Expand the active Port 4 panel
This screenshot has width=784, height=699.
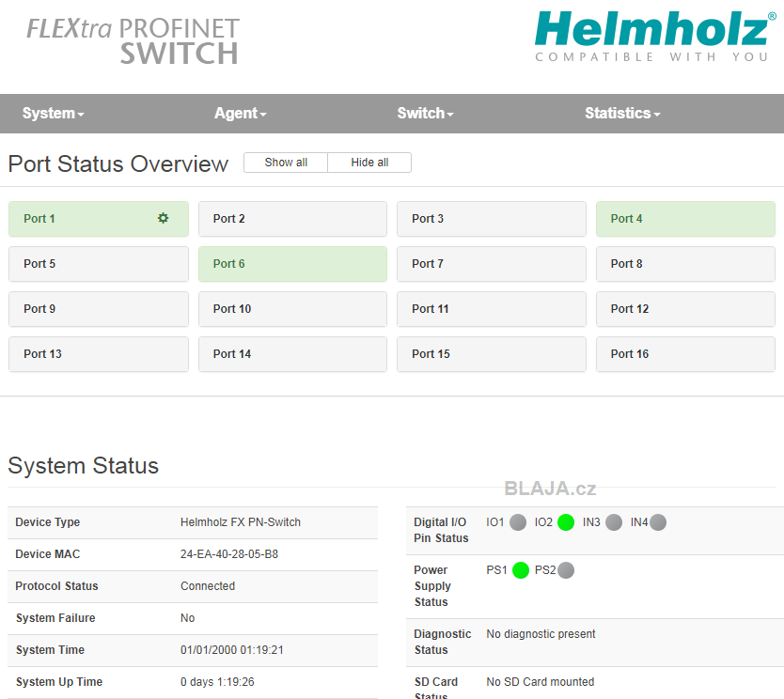[685, 219]
